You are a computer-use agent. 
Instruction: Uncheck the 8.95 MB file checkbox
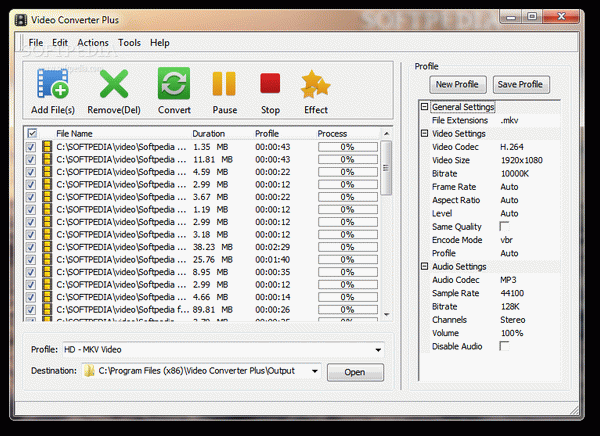(x=31, y=272)
